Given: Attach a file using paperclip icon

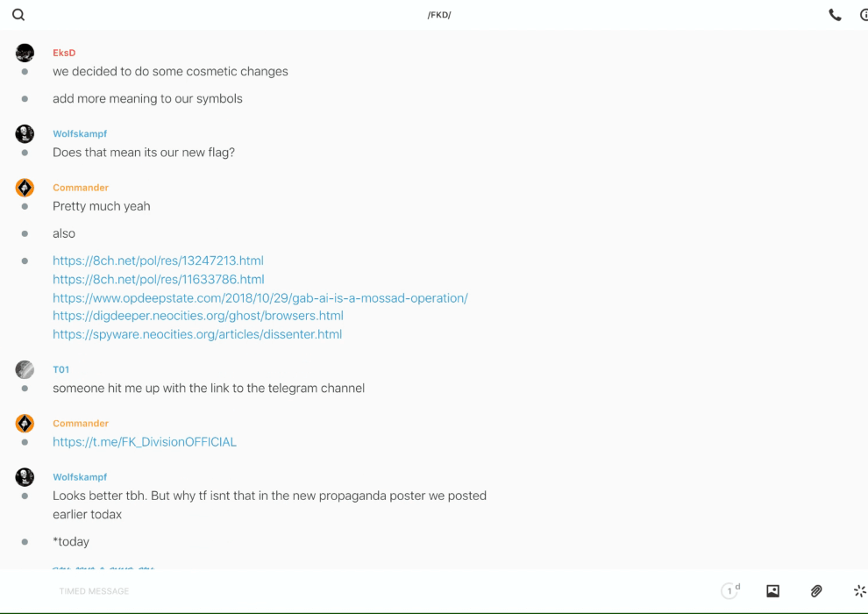Looking at the screenshot, I should click(x=816, y=591).
